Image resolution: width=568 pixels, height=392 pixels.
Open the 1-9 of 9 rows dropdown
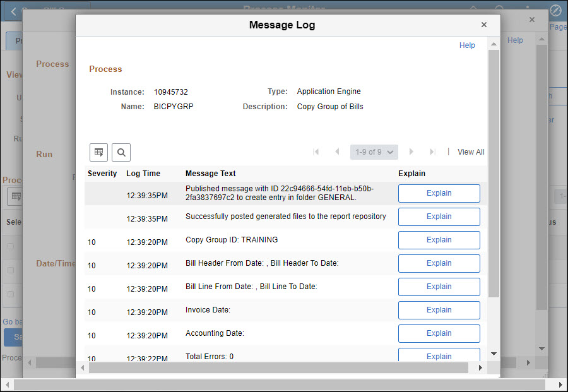click(x=374, y=152)
